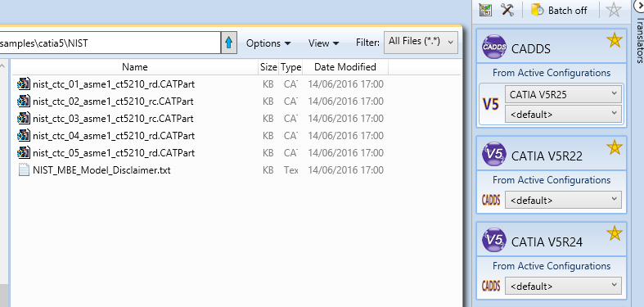Click the path field showing samples\catia5\NIST
Viewport: 644px width, 307px height.
click(x=110, y=43)
